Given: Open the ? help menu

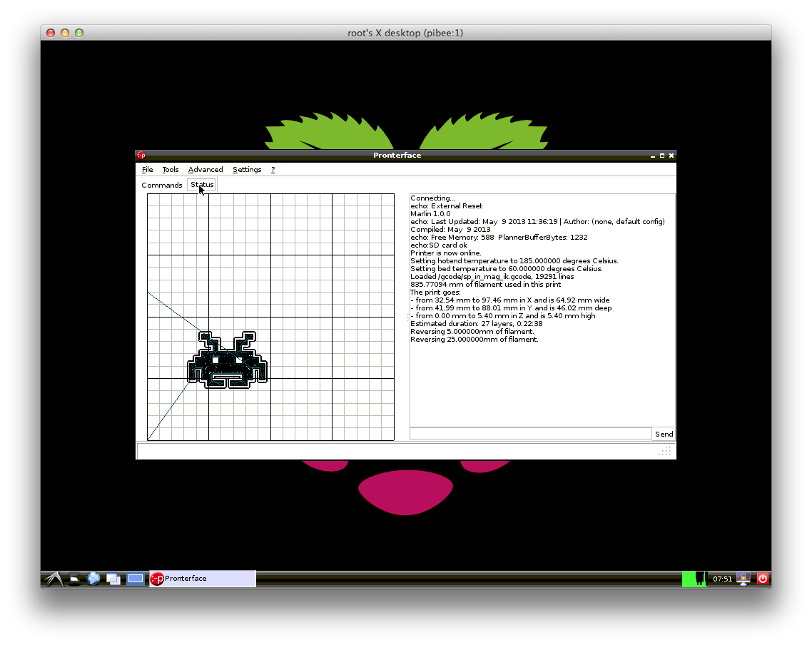Looking at the screenshot, I should [273, 170].
